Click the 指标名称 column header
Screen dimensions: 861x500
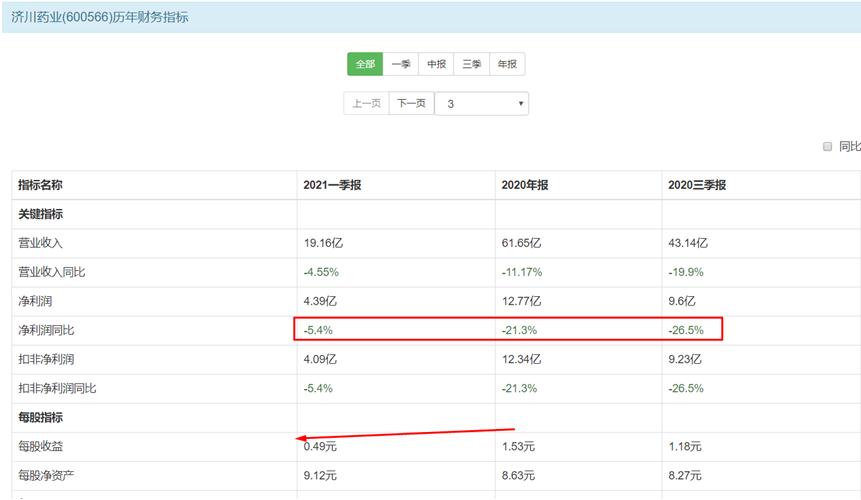[x=40, y=185]
